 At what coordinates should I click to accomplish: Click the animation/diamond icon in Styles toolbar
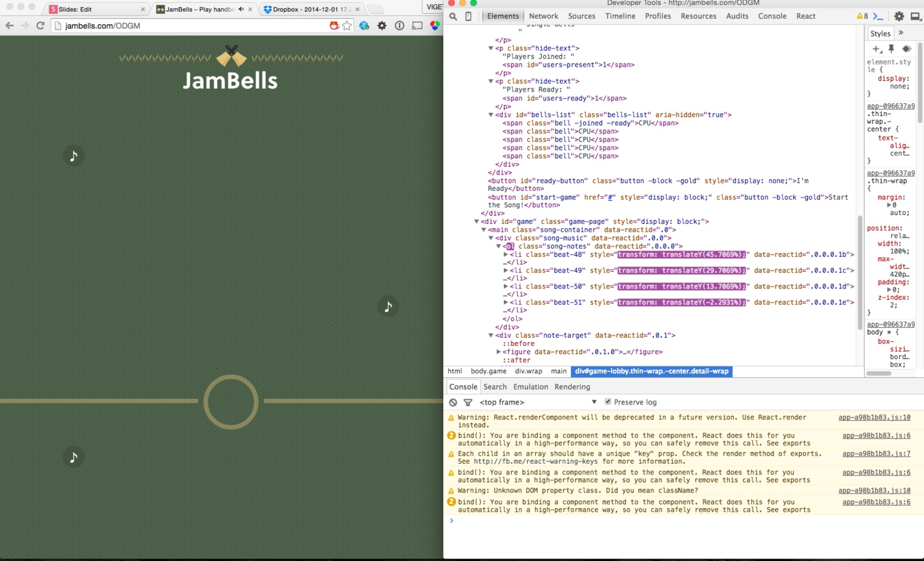pyautogui.click(x=907, y=49)
